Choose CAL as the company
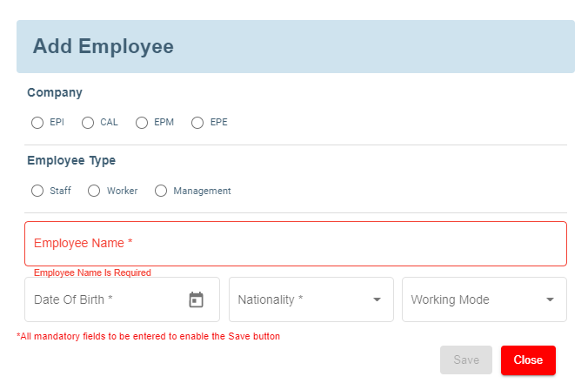 [x=88, y=123]
